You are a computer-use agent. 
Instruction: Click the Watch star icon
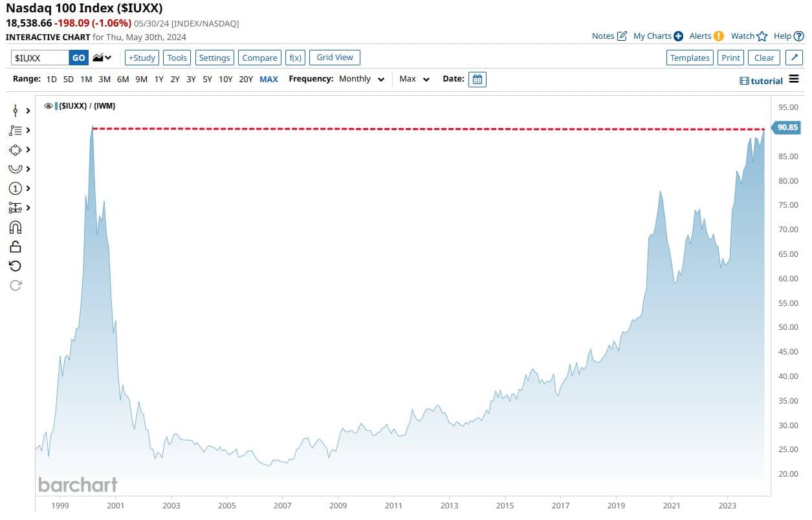762,36
